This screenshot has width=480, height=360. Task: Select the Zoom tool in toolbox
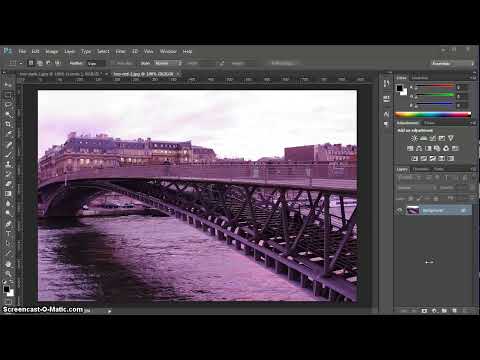coord(8,274)
